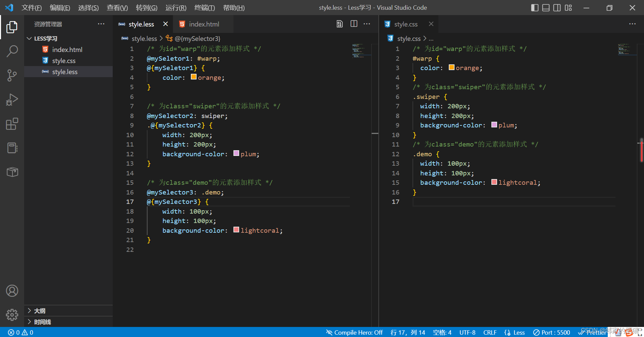Change the UTF-8 file encoding
644x337 pixels.
point(467,332)
